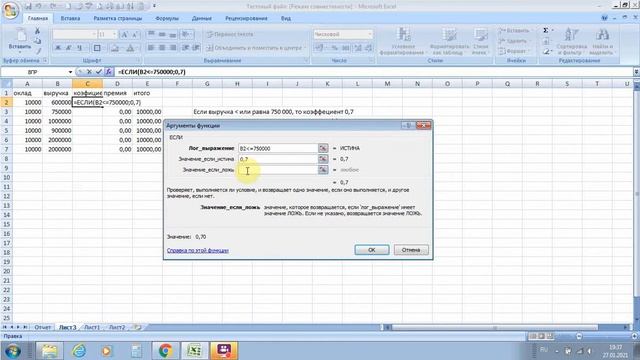Click the AutoSum sigma icon

546,31
